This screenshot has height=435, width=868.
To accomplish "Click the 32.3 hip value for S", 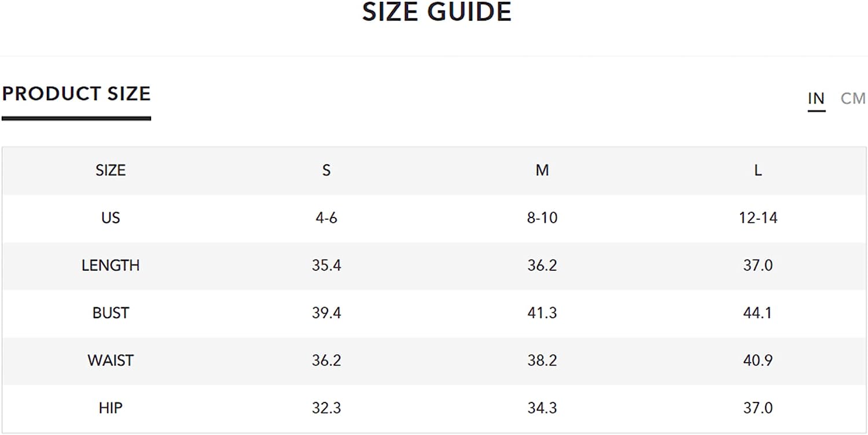I will (326, 407).
